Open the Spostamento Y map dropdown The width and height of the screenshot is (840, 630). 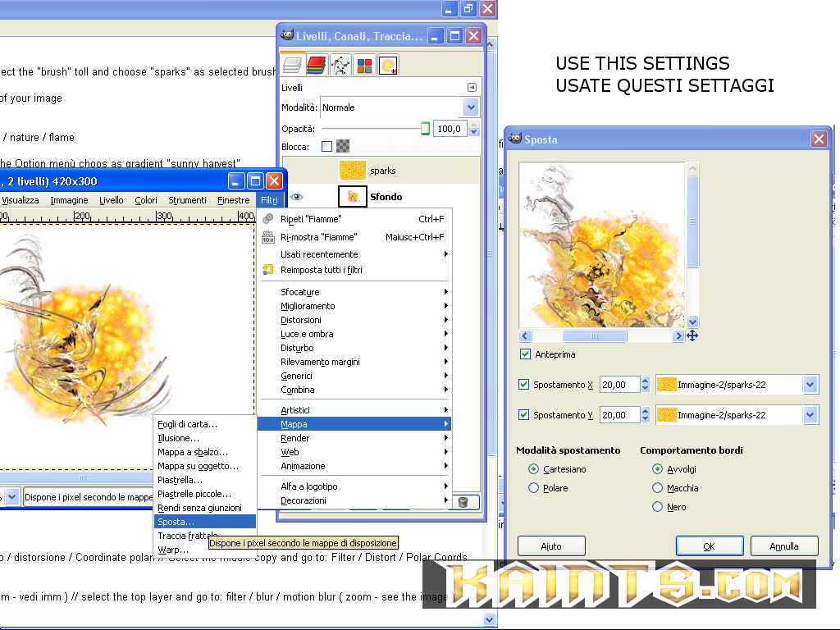pyautogui.click(x=737, y=415)
